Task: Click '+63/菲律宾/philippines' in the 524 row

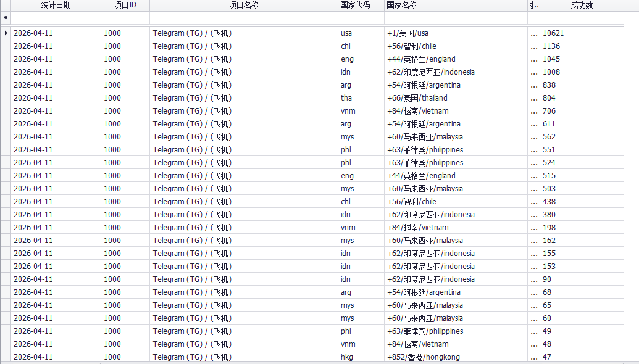Action: click(x=456, y=162)
